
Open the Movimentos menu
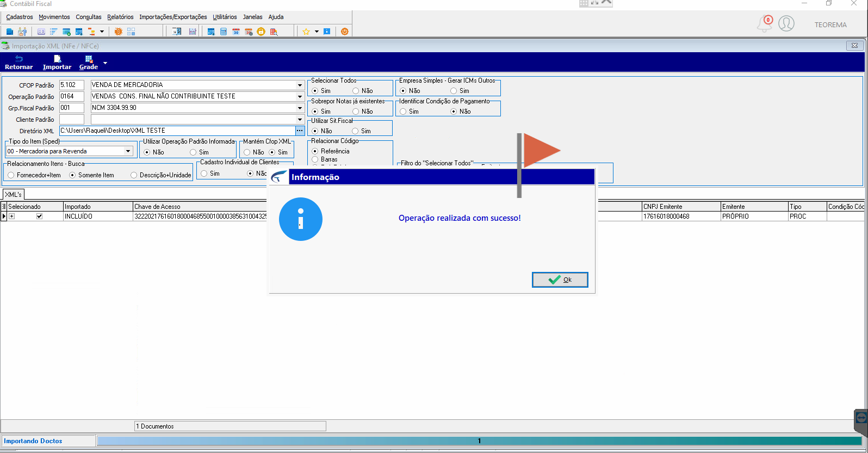54,17
